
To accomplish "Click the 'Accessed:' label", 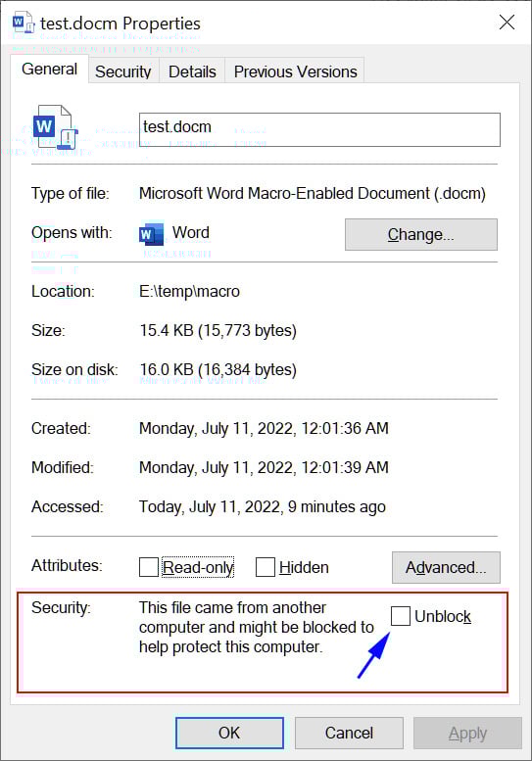I will pos(68,506).
